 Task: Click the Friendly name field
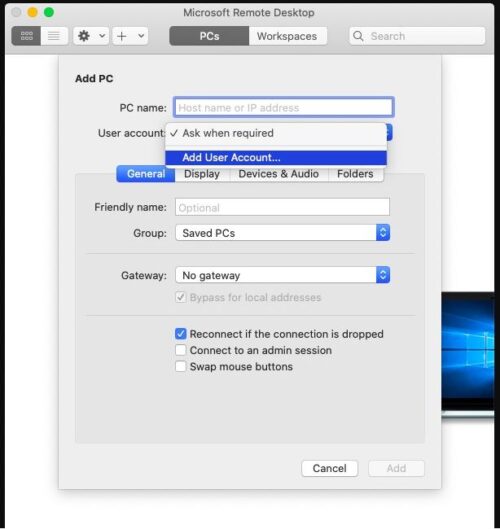282,207
